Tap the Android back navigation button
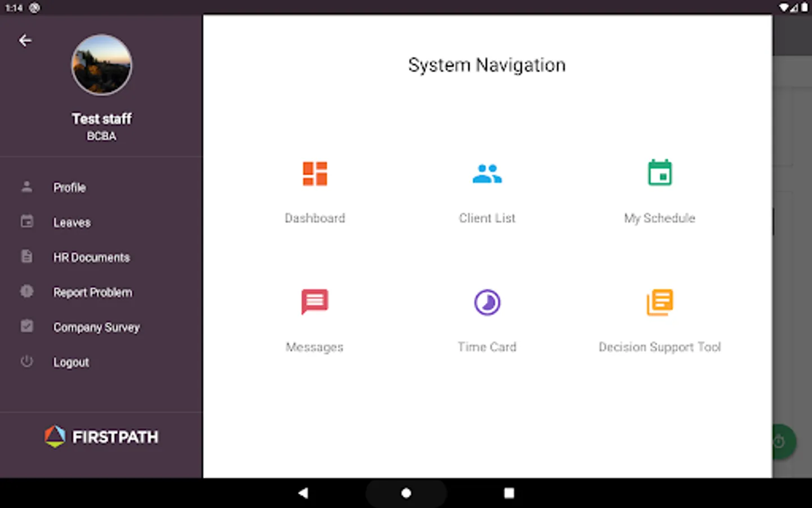 coord(303,493)
